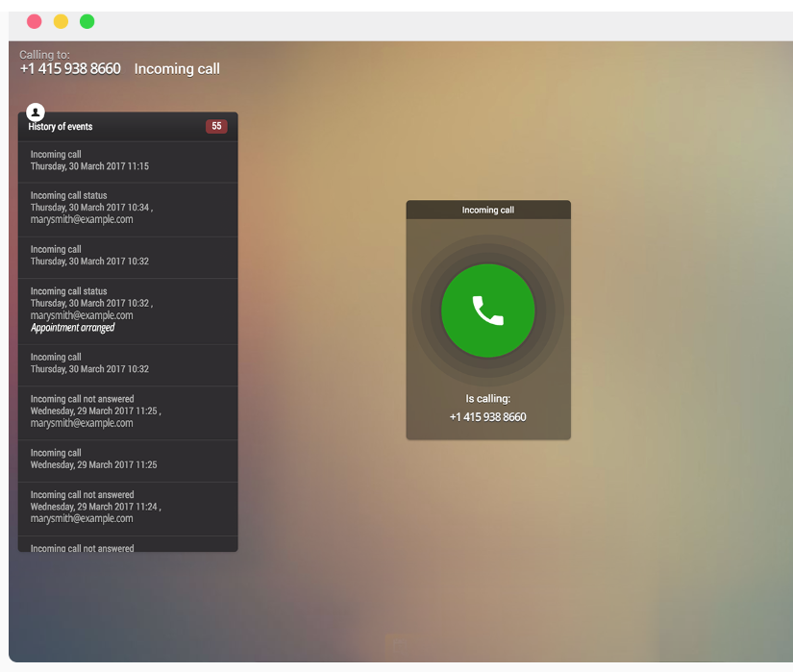Answer the call with green phone button

487,311
